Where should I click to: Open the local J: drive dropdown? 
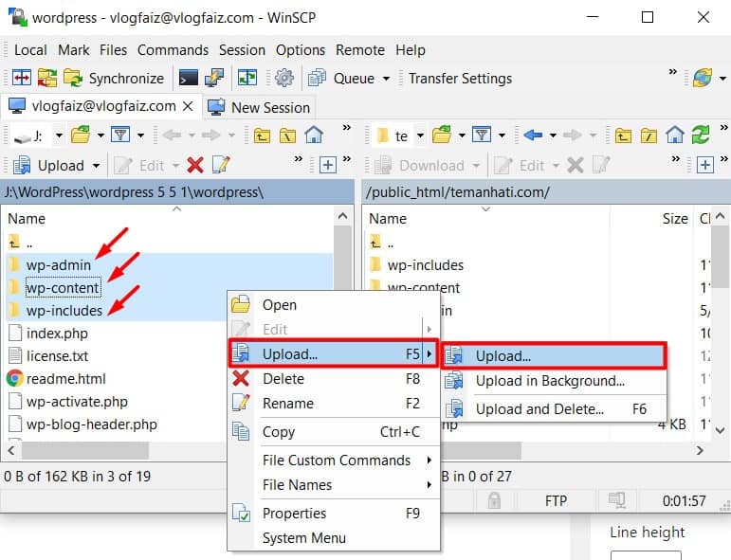59,135
